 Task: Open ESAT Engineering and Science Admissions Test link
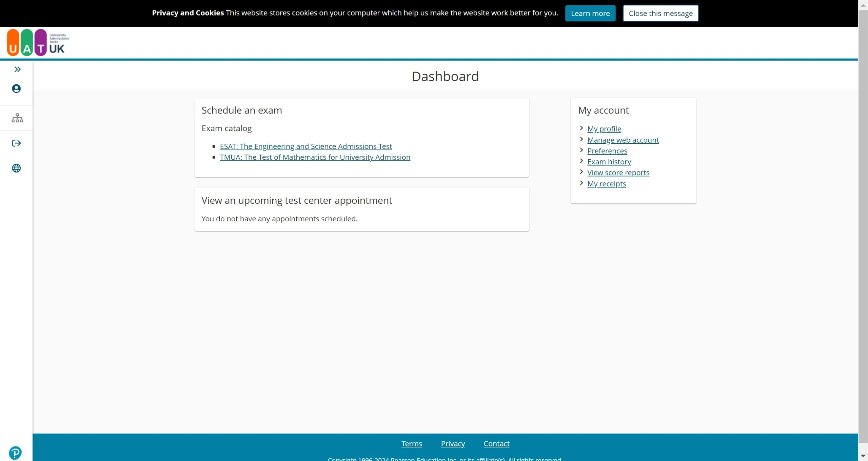pyautogui.click(x=306, y=146)
